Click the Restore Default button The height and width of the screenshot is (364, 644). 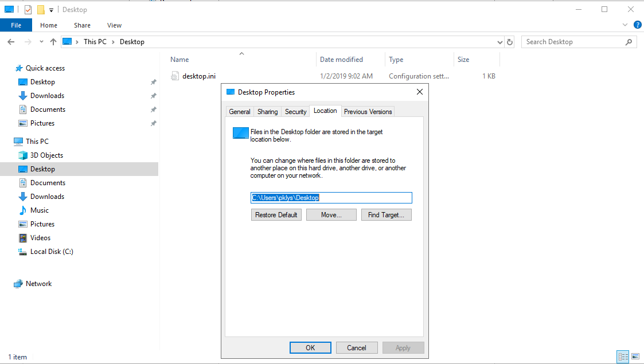click(x=276, y=214)
